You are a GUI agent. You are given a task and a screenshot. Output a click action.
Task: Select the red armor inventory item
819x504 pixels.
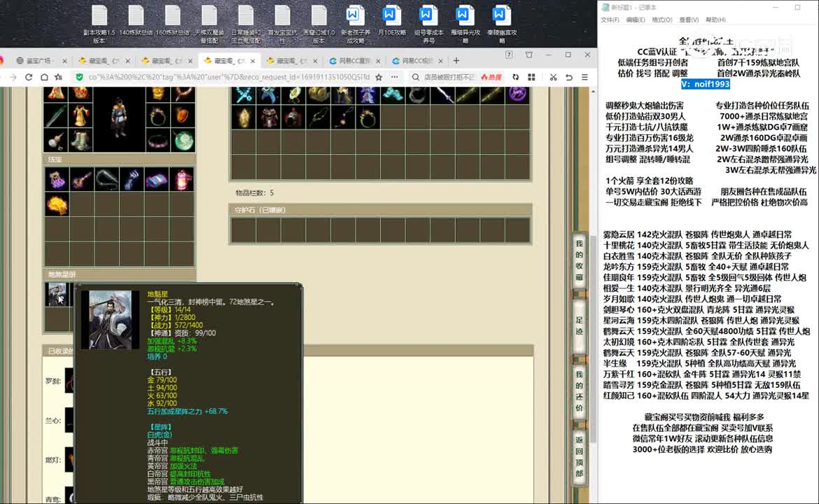click(x=269, y=118)
